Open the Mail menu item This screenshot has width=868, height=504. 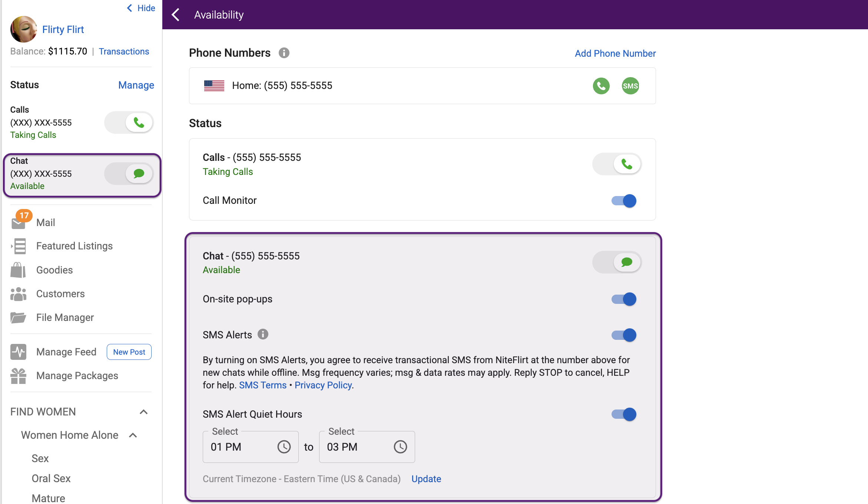[46, 223]
